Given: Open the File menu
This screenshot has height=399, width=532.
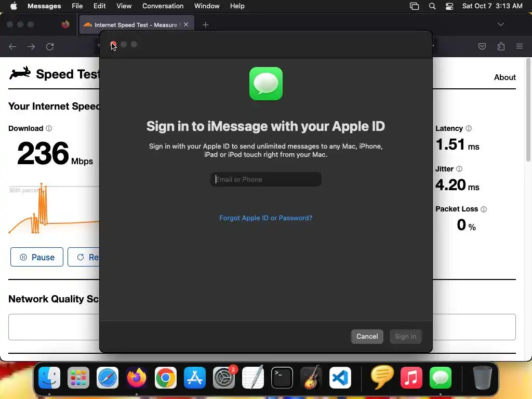Looking at the screenshot, I should tap(77, 6).
